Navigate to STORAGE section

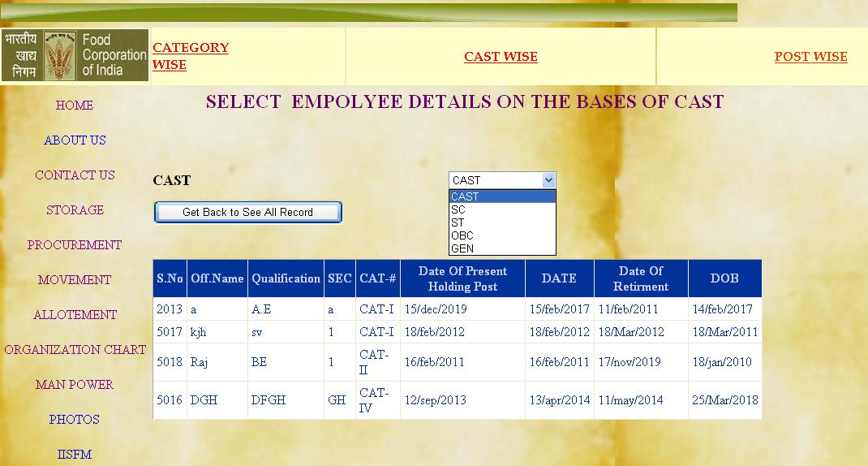(75, 210)
